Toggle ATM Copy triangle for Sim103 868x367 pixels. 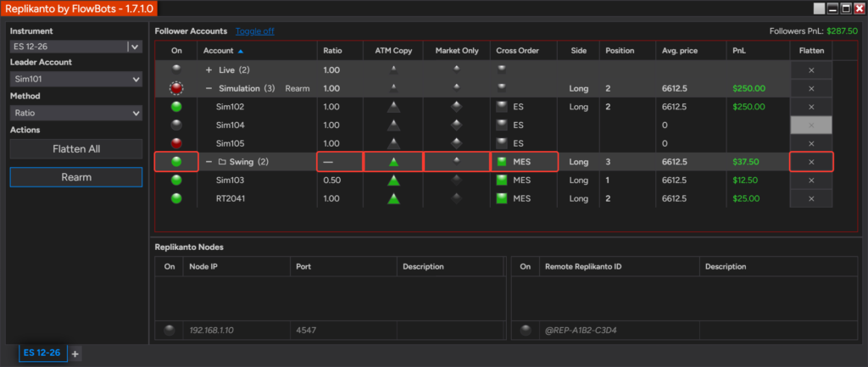pyautogui.click(x=393, y=181)
